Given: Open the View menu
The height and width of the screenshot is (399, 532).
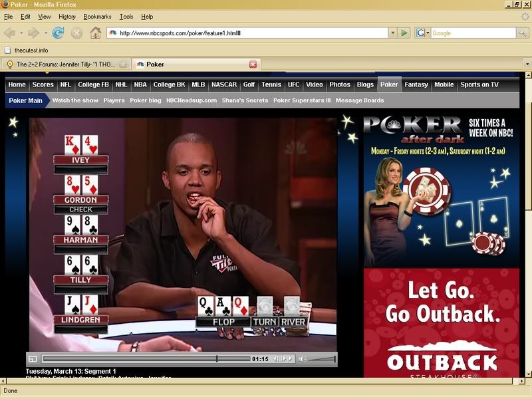Looking at the screenshot, I should [44, 17].
